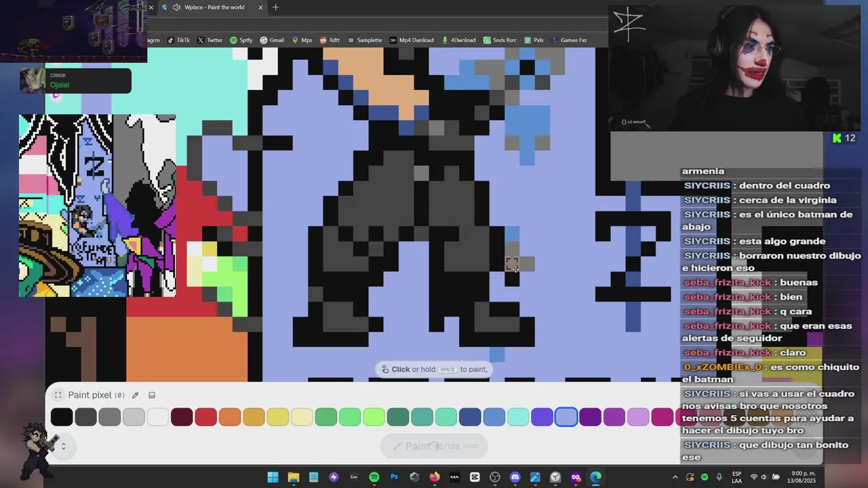Image resolution: width=868 pixels, height=488 pixels.
Task: Open the Games Fxs bookmark
Action: click(x=569, y=40)
